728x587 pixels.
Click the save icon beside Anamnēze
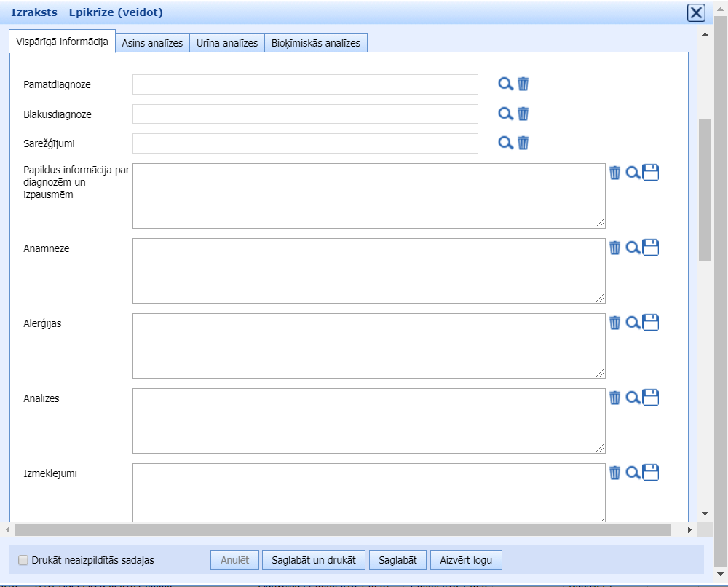[651, 248]
